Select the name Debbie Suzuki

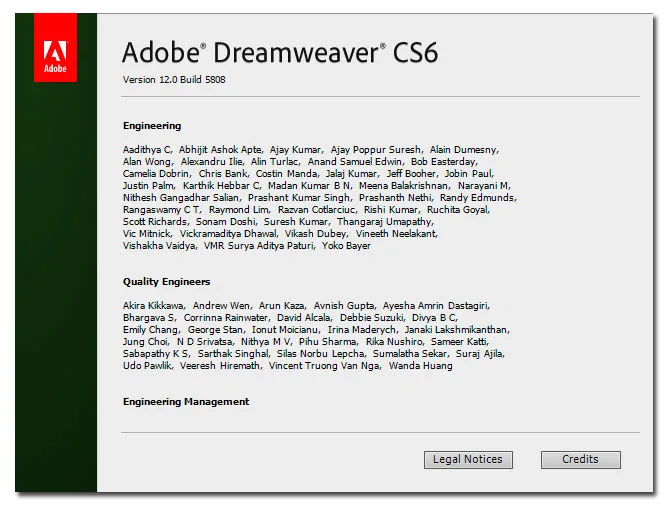(371, 318)
